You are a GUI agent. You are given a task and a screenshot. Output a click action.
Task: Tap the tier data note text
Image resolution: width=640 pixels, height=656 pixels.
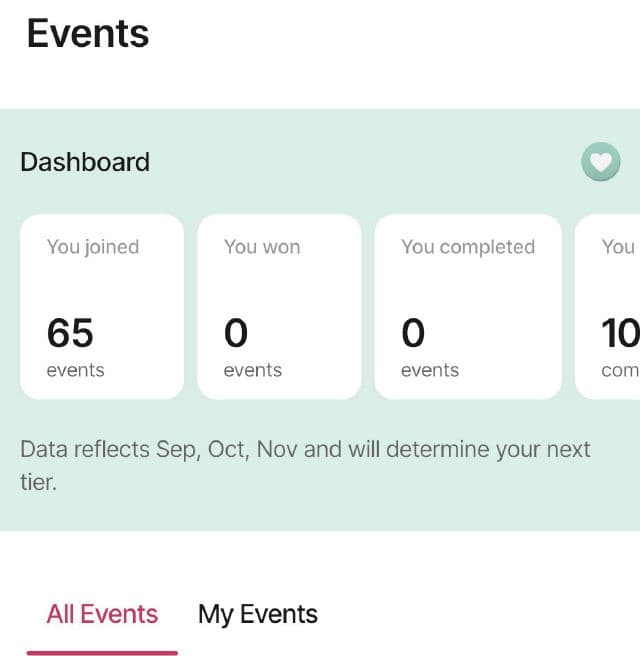pyautogui.click(x=305, y=465)
